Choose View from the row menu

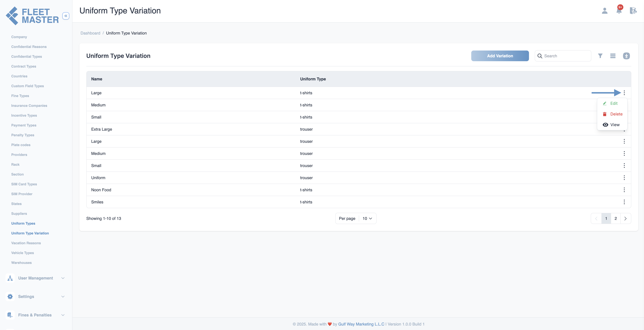[x=611, y=125]
